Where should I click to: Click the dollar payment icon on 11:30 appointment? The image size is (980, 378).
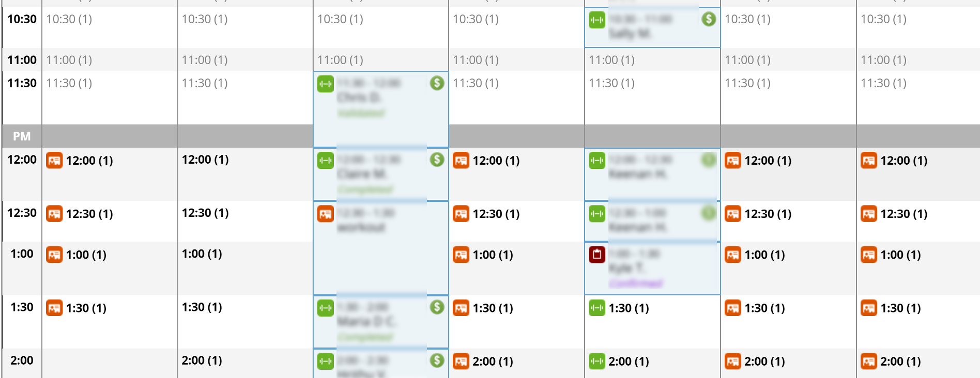pyautogui.click(x=437, y=83)
